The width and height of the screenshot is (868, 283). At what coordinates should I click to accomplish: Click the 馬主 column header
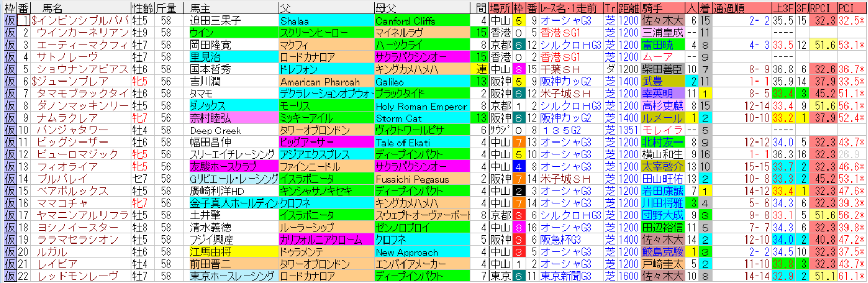pos(200,8)
